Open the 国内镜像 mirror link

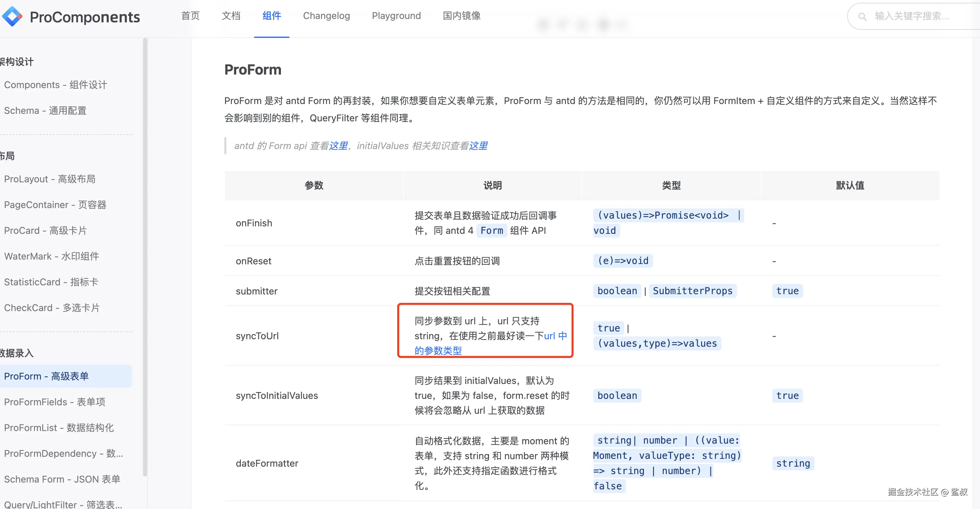click(462, 16)
